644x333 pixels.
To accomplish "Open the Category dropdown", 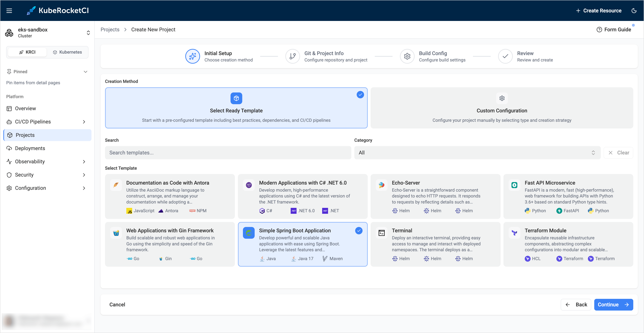I will coord(477,153).
